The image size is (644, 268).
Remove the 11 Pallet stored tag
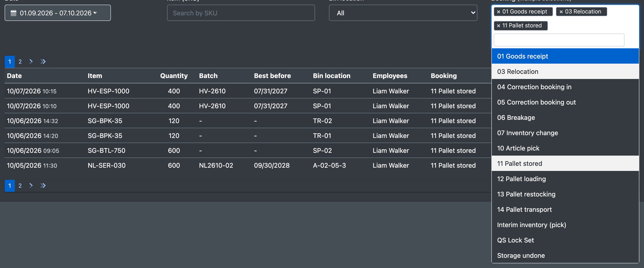(x=498, y=26)
